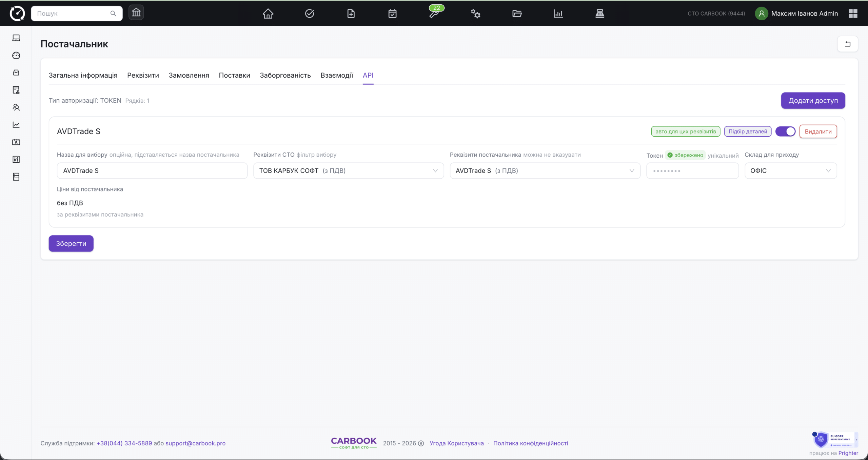Click the new document plus icon

point(351,14)
